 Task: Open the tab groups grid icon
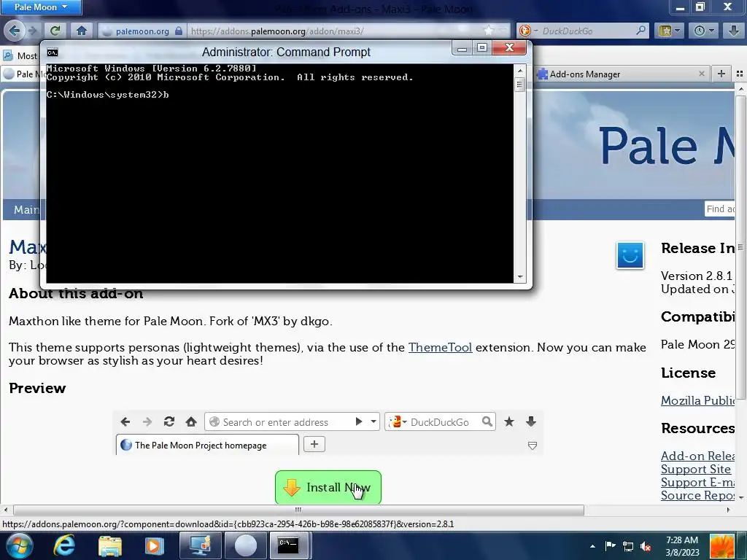(x=740, y=74)
